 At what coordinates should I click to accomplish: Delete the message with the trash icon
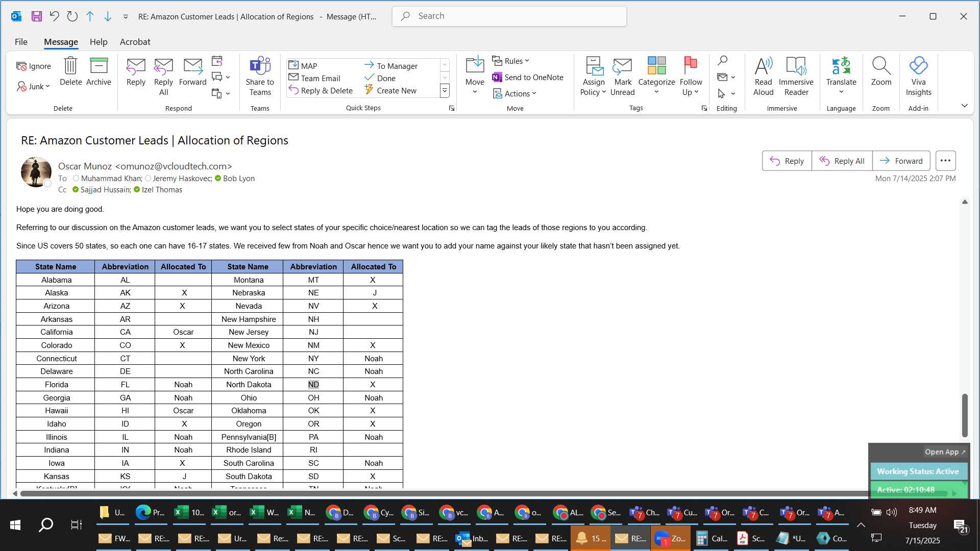click(x=70, y=71)
